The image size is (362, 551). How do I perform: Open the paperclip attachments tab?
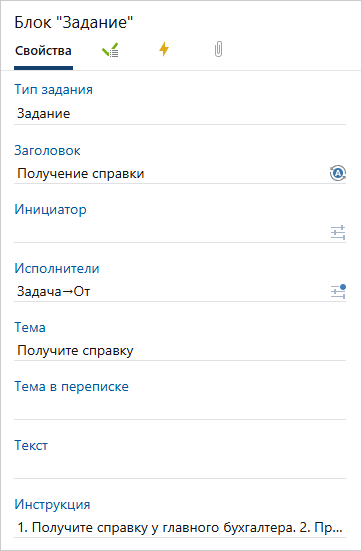click(218, 50)
